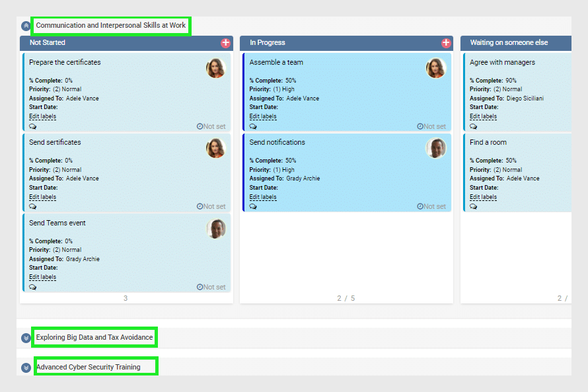
Task: Open the Send notifications task title
Action: tap(277, 142)
